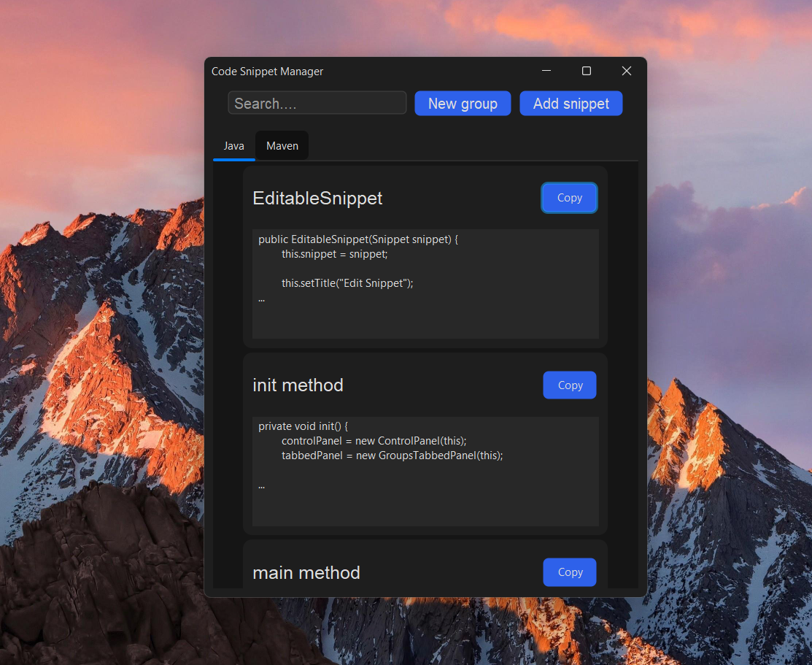The width and height of the screenshot is (812, 665).
Task: Click line 'this.snippet = snippet;'
Action: tap(335, 254)
